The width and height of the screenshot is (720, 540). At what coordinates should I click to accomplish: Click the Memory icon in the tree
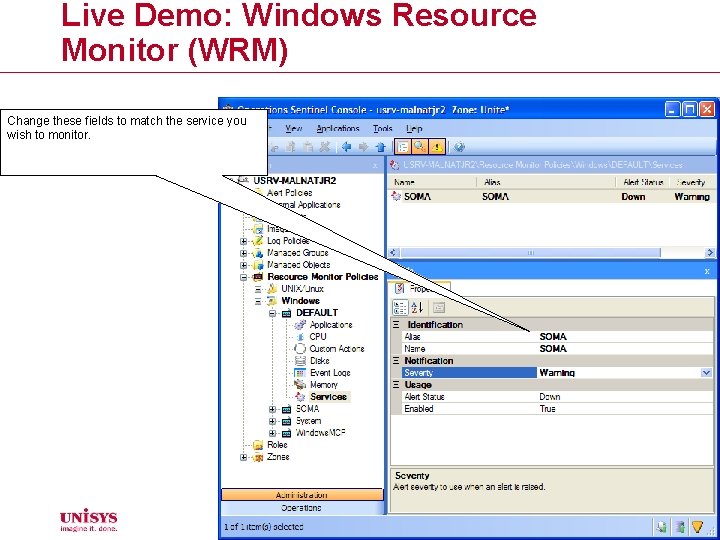[300, 384]
